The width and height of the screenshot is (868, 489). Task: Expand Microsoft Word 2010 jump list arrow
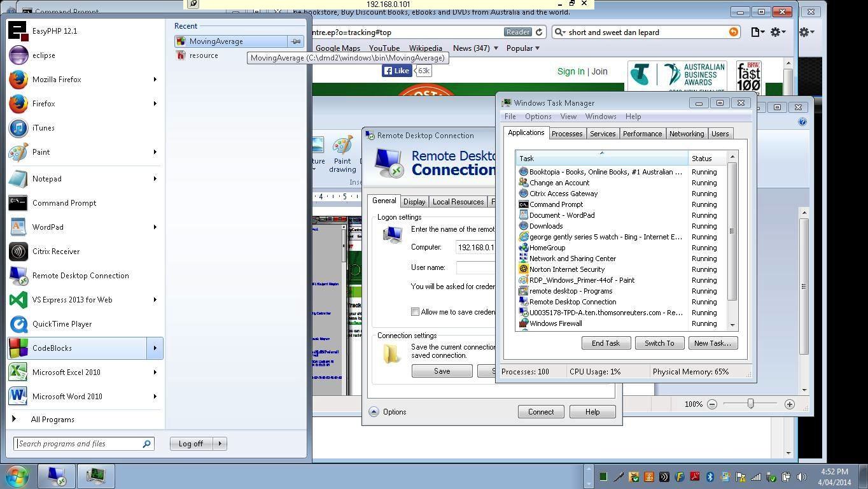[155, 396]
